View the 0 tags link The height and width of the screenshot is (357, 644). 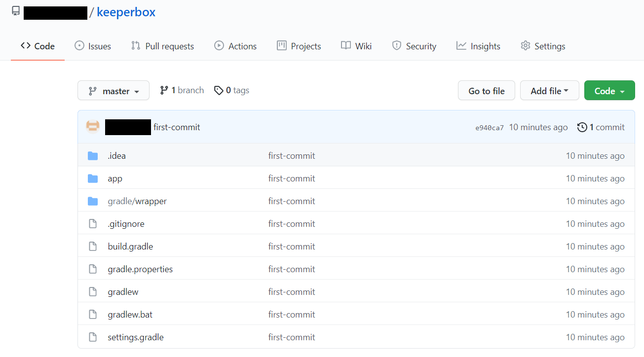pyautogui.click(x=231, y=90)
